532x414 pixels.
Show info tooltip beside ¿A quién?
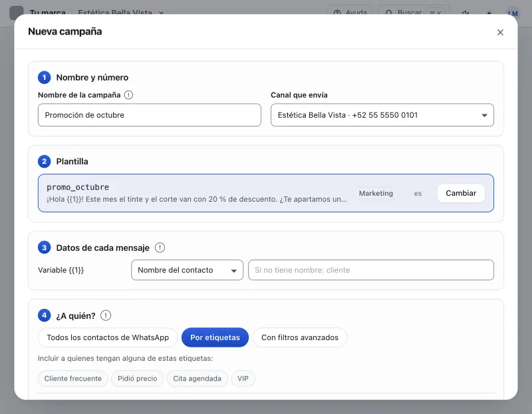(x=106, y=315)
